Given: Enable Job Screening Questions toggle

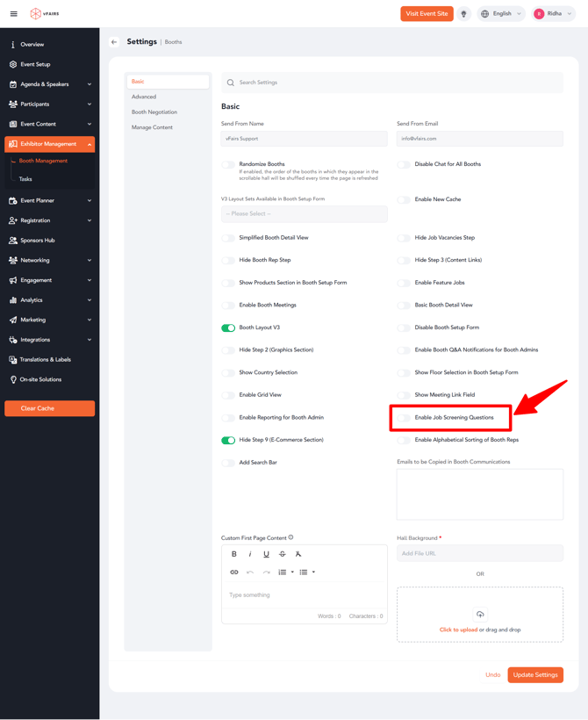Looking at the screenshot, I should 404,418.
